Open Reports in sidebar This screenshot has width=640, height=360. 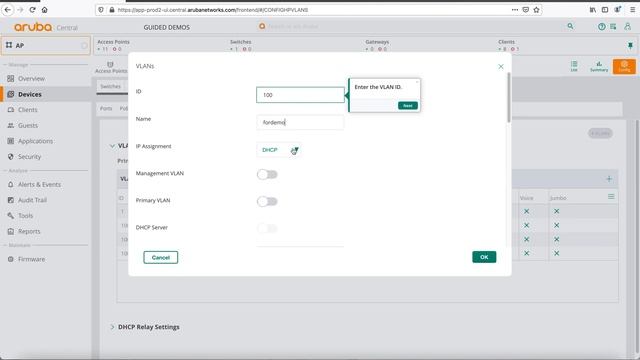(x=29, y=231)
